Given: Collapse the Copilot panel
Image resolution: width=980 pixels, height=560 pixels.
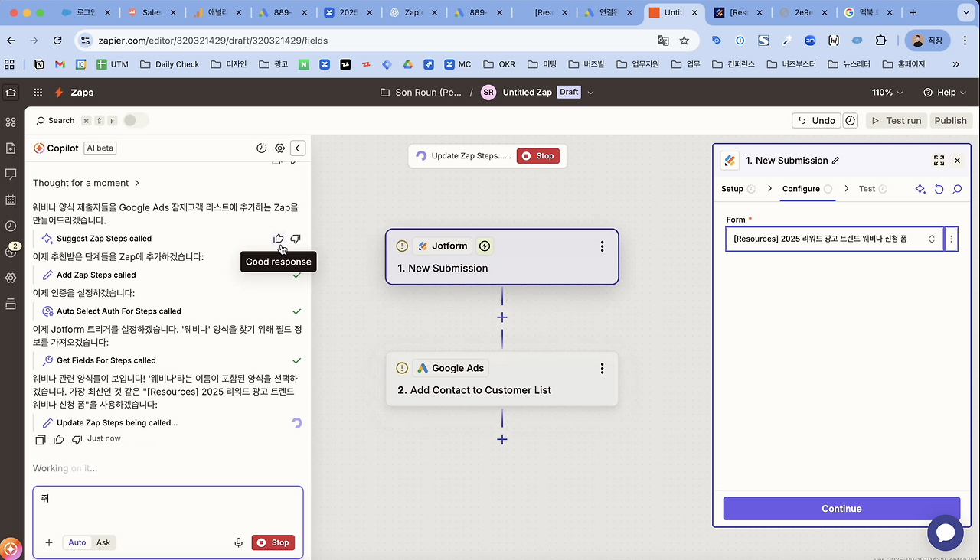Looking at the screenshot, I should tap(299, 148).
